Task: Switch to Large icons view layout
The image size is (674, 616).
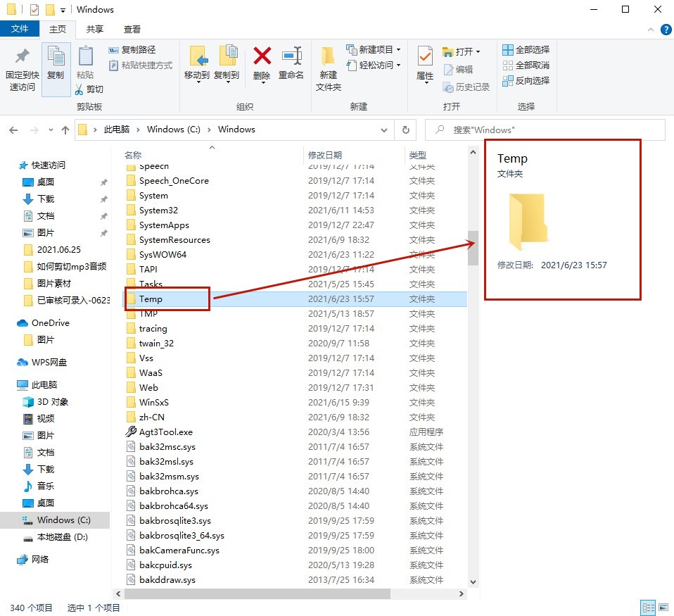Action: pyautogui.click(x=663, y=608)
